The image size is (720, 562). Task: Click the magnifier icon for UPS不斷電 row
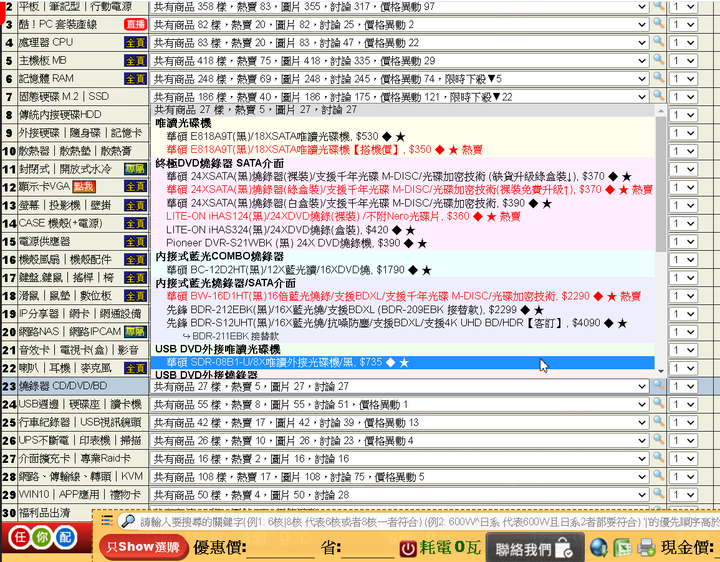coord(658,439)
